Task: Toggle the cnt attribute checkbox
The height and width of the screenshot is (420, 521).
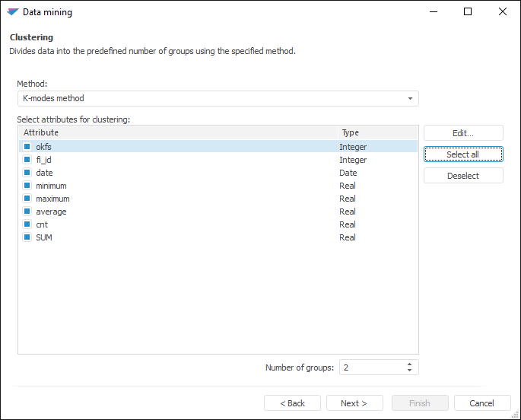Action: point(27,224)
